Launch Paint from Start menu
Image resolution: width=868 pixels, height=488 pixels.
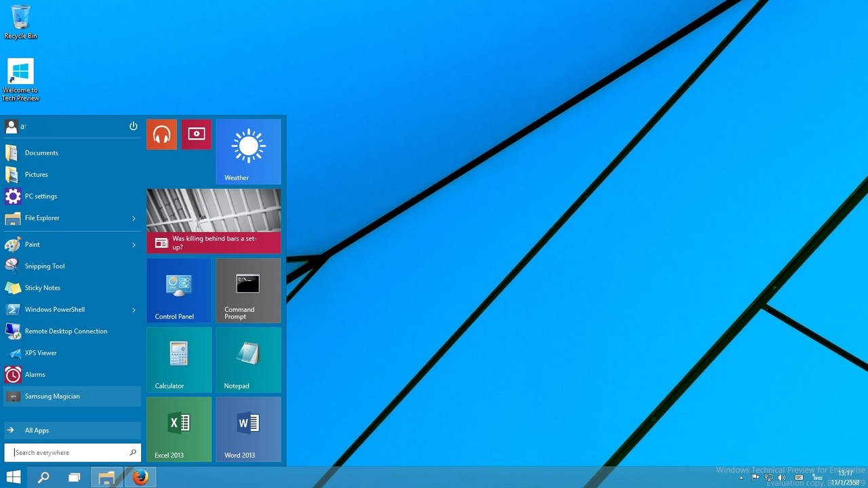(x=64, y=244)
